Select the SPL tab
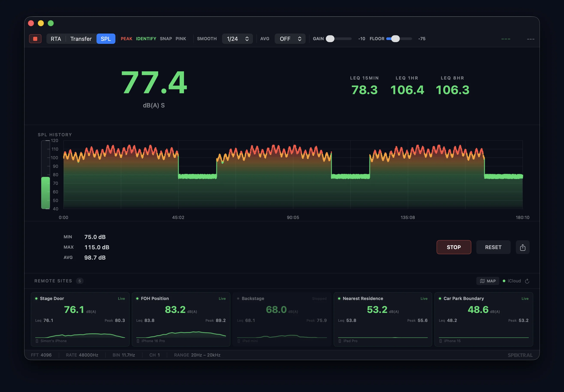 pyautogui.click(x=106, y=39)
